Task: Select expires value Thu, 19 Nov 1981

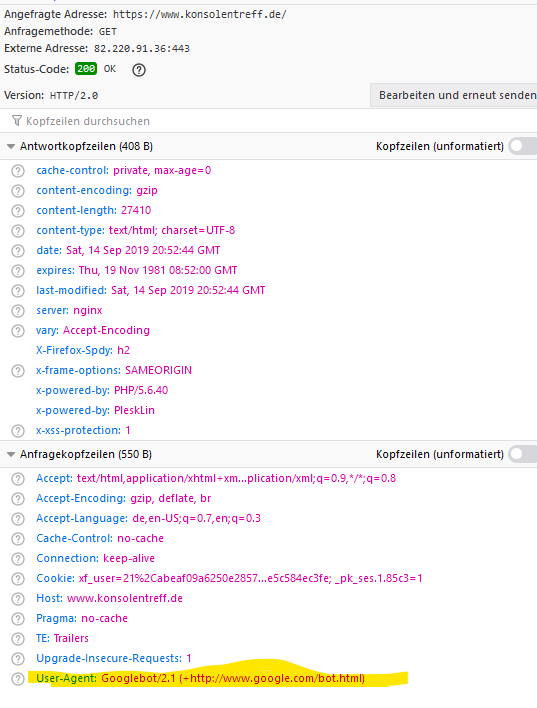Action: click(158, 270)
